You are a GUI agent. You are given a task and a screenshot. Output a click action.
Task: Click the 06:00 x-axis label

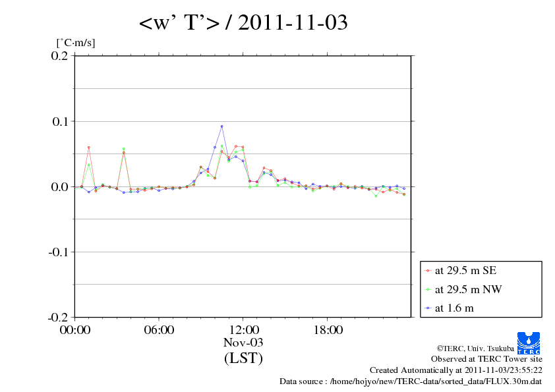pos(159,330)
